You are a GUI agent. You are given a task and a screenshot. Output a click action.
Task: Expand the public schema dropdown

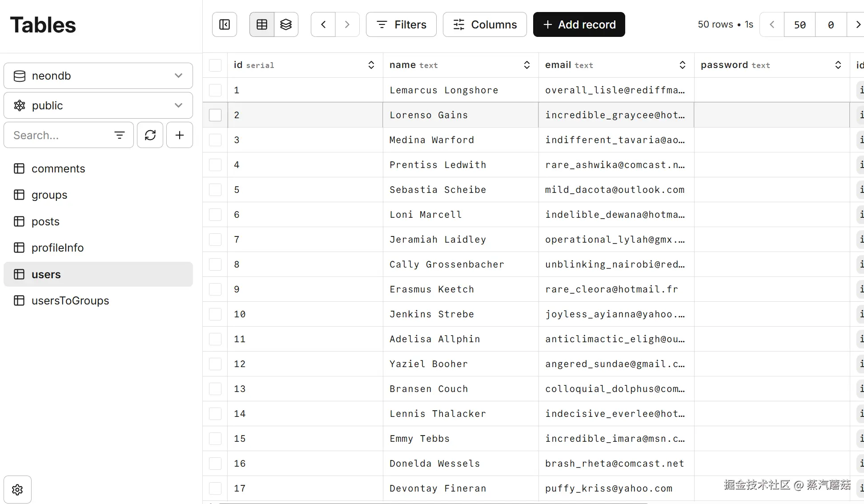point(98,106)
